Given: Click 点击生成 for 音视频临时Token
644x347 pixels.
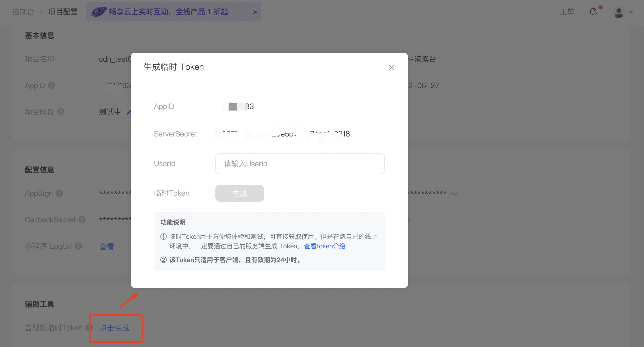Looking at the screenshot, I should pos(114,328).
